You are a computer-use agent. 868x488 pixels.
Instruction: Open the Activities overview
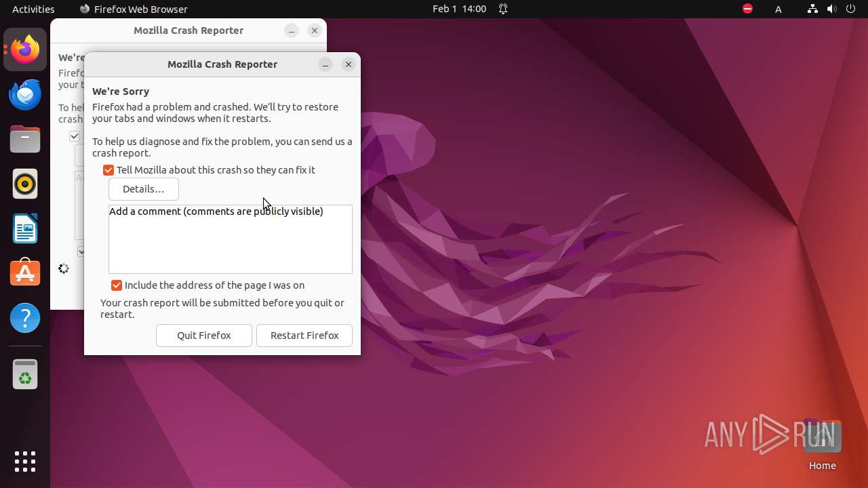33,9
